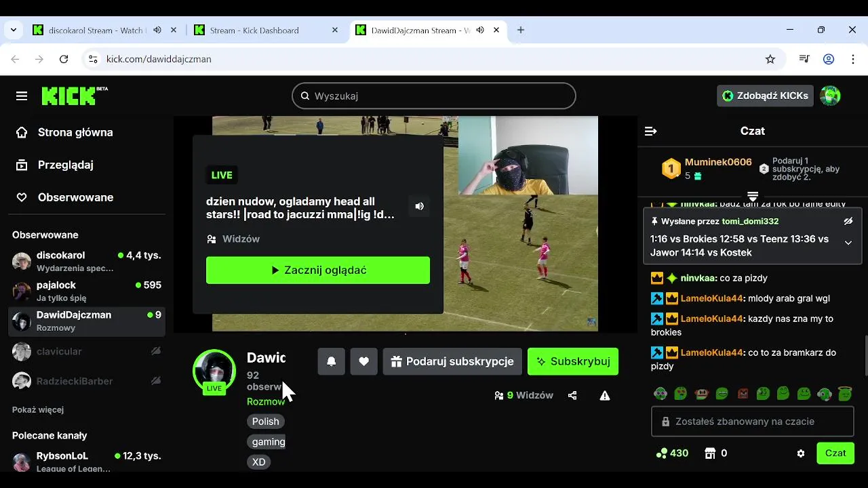Screen dimensions: 868x488
Task: Switch to Stream - Kick Dashboard tab
Action: pyautogui.click(x=254, y=30)
